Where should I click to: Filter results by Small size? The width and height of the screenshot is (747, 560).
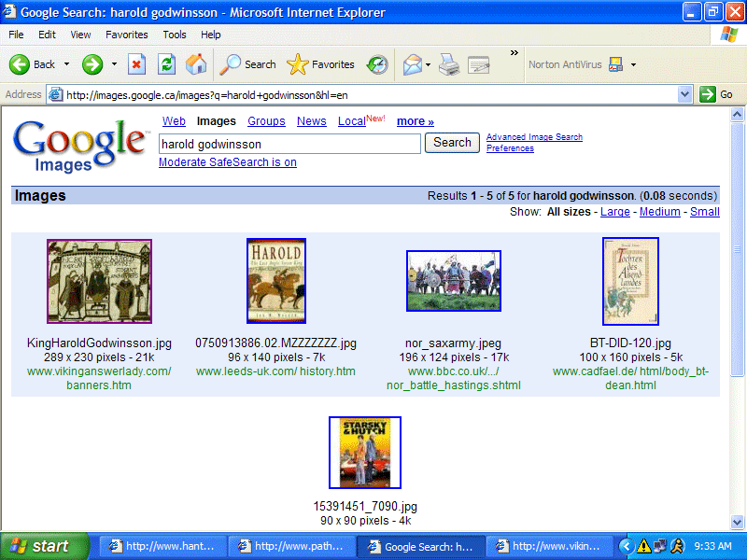pyautogui.click(x=705, y=212)
